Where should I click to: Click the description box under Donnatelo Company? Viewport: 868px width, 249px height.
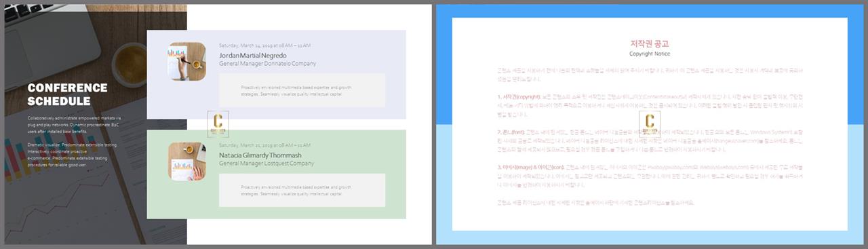click(302, 90)
